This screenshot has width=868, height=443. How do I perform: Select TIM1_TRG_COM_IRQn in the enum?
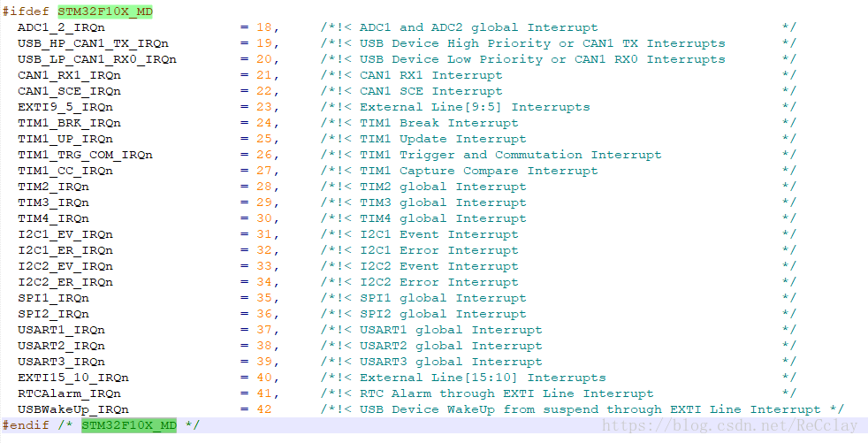pos(85,155)
